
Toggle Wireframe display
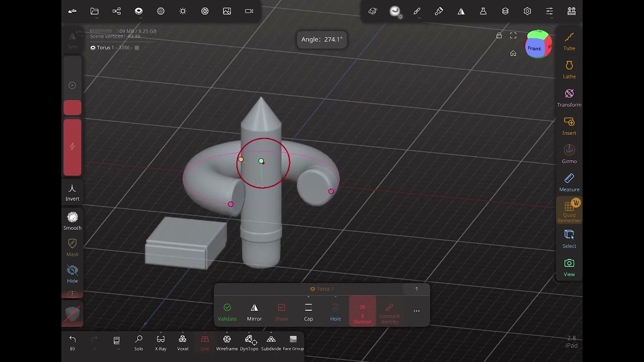tap(227, 342)
